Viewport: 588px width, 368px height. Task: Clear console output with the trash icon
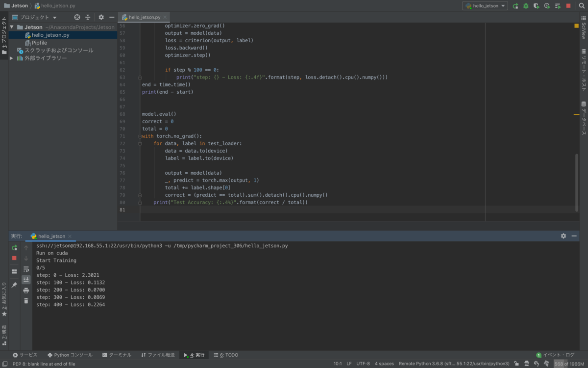(x=26, y=301)
